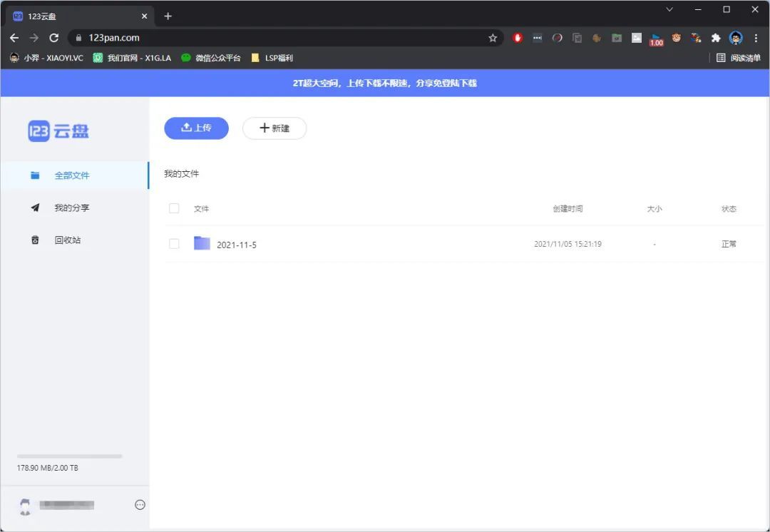Open the 阅读清单 reading list
The width and height of the screenshot is (770, 532).
pos(740,58)
